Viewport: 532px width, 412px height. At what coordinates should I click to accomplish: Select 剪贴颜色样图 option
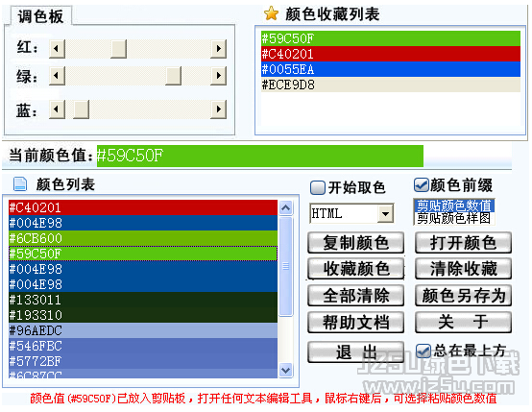click(454, 218)
